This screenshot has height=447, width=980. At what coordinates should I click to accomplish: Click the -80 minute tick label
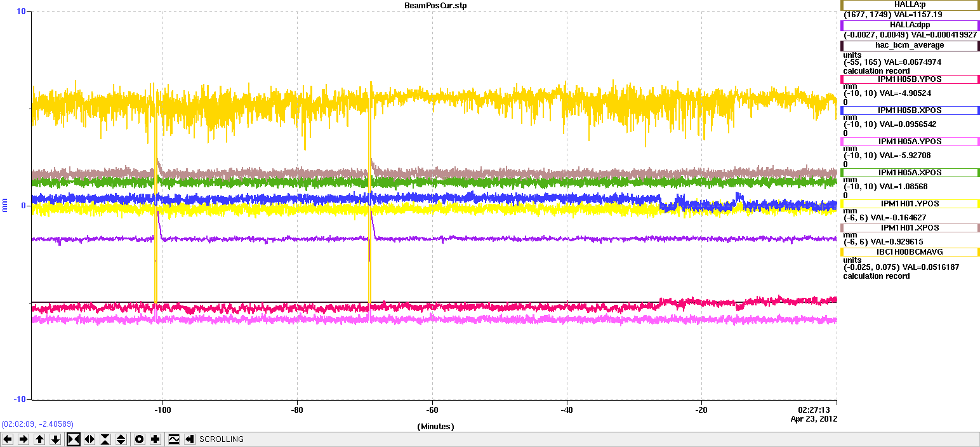[x=298, y=410]
